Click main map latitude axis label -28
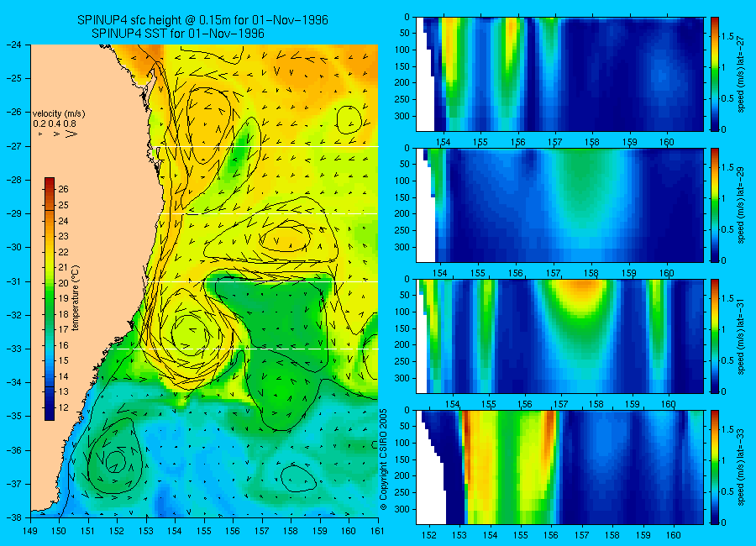756x546 pixels. (x=14, y=180)
